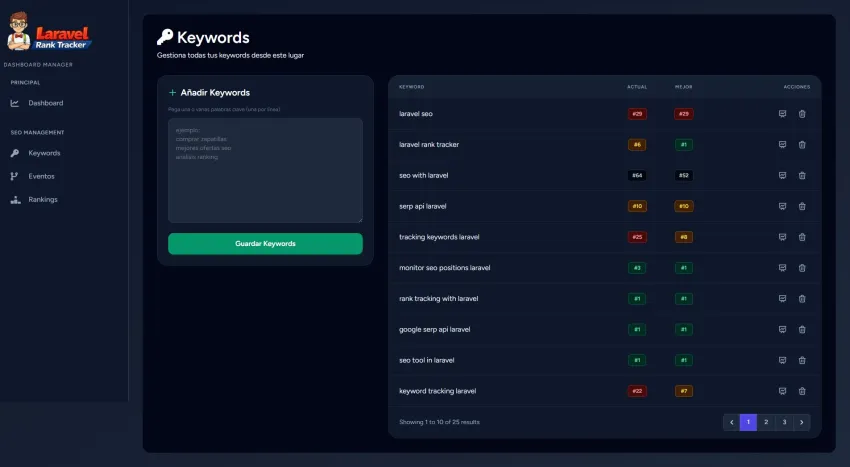The height and width of the screenshot is (467, 850).
Task: Delete the rank tracking with laravel keyword
Action: pos(802,299)
